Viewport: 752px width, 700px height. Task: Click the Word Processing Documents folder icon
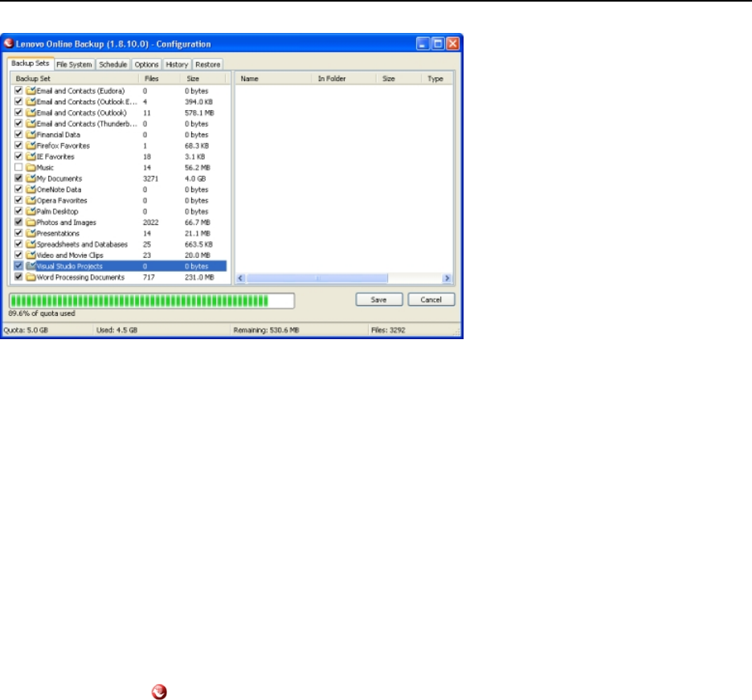31,277
